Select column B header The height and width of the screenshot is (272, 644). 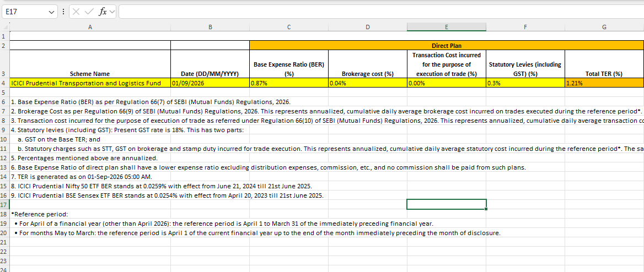point(210,27)
